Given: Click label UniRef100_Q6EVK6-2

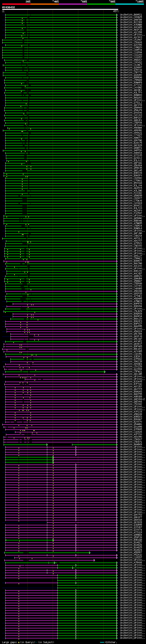Looking at the screenshot, I should click(132, 399).
